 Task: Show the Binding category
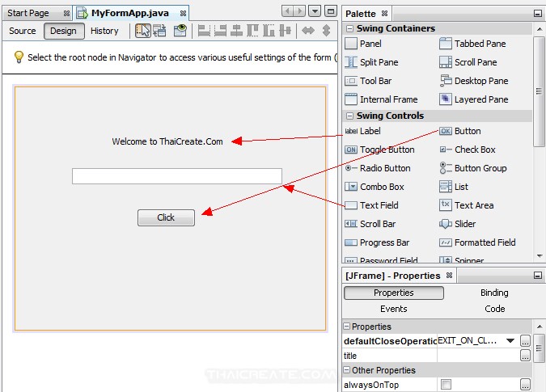(x=494, y=293)
